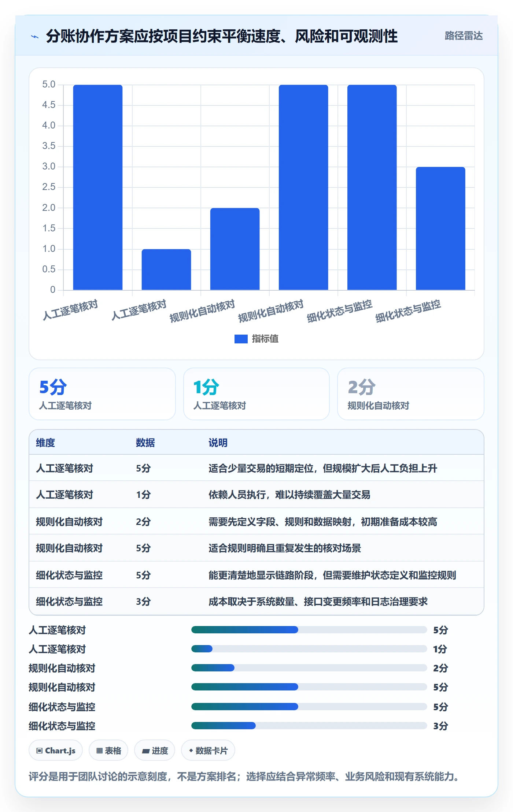Click the first 人工逐笔核对 bar reaching 5.0
Image resolution: width=513 pixels, height=812 pixels.
[98, 187]
